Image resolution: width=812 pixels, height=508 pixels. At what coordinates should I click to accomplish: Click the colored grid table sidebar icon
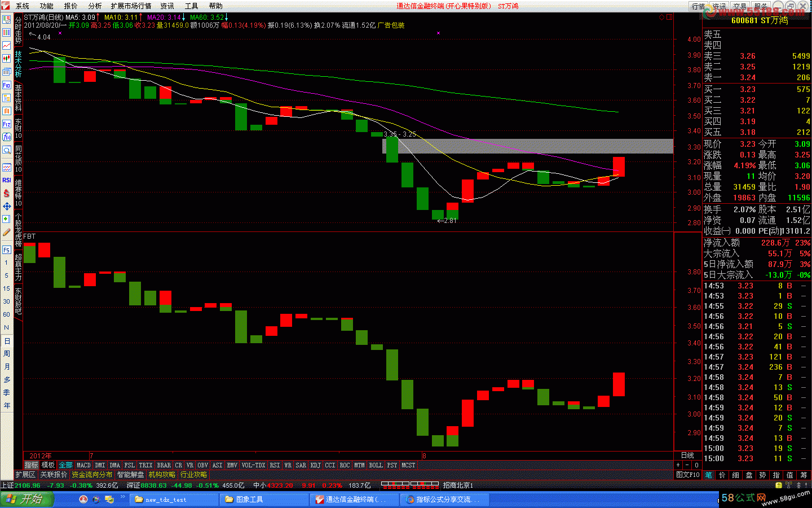click(7, 32)
